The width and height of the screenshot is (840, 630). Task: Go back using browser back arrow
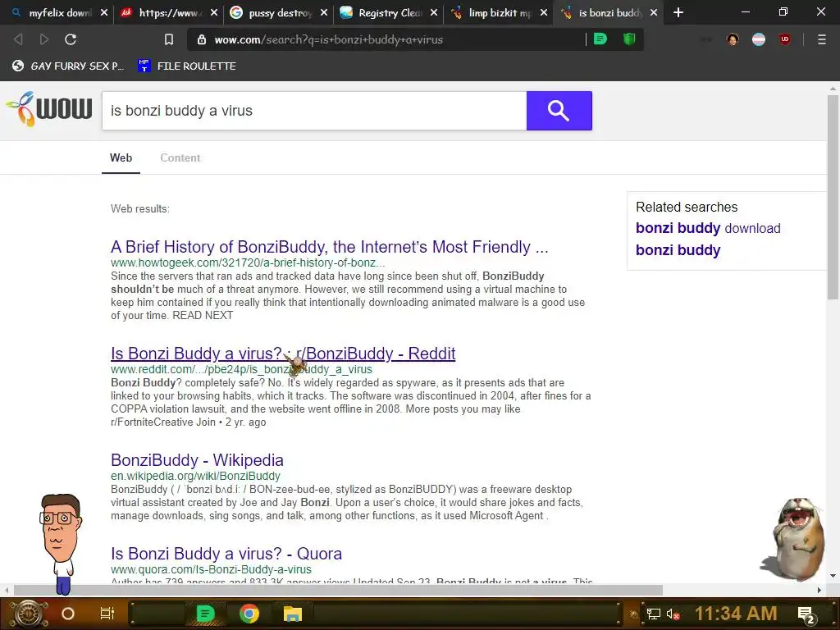pos(18,39)
